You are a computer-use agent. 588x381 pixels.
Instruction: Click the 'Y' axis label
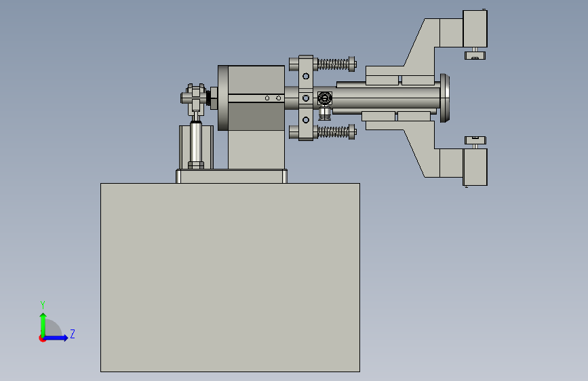pyautogui.click(x=43, y=304)
